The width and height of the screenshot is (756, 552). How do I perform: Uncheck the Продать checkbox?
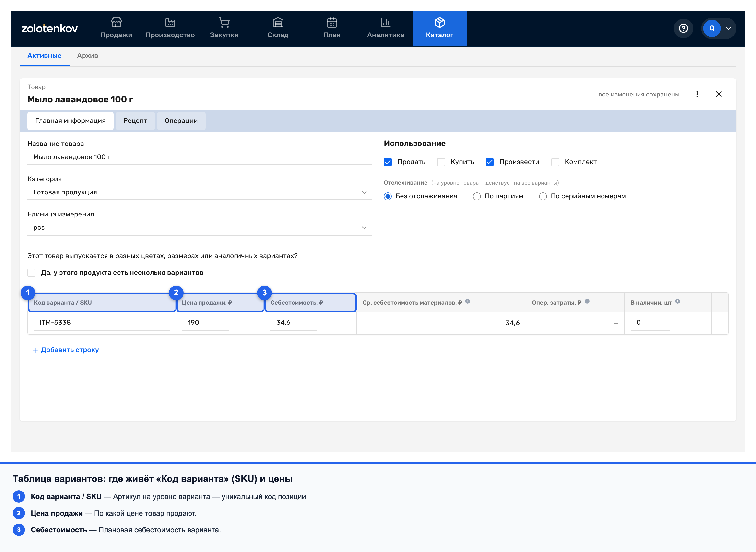pyautogui.click(x=388, y=162)
